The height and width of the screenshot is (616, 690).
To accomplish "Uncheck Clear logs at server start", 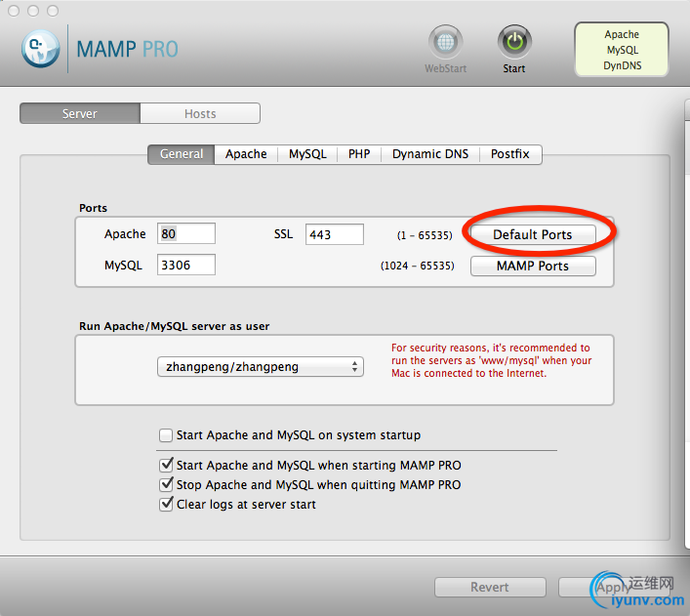I will click(166, 504).
